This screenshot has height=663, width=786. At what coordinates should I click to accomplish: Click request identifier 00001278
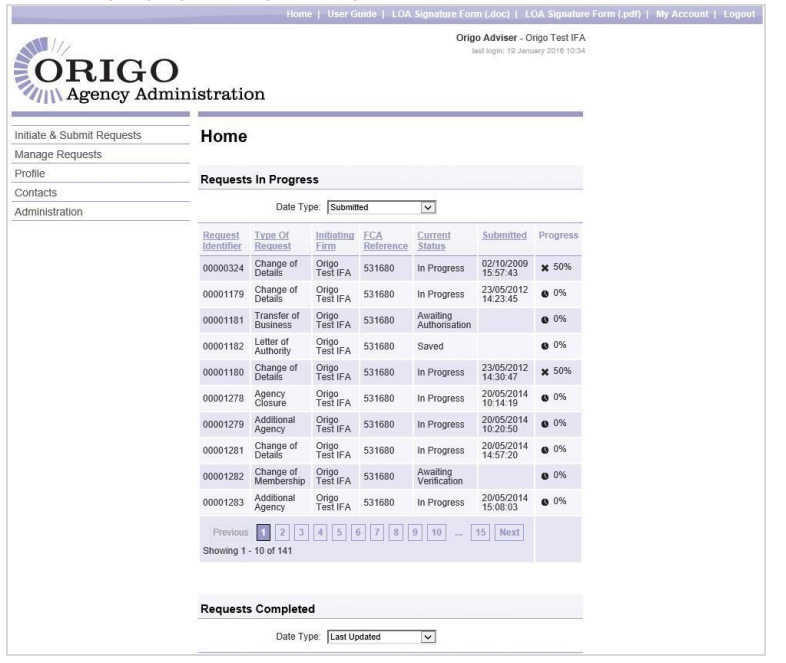tap(223, 398)
